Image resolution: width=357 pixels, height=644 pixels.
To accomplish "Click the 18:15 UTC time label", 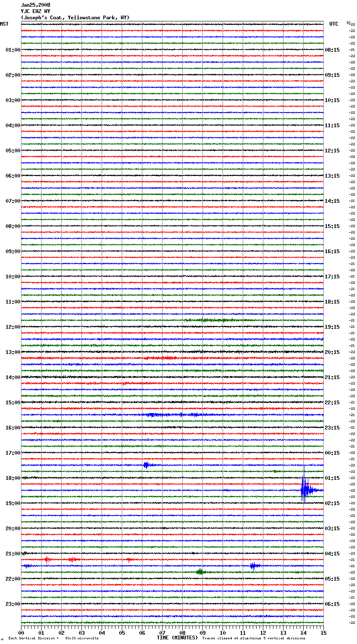I will (332, 302).
